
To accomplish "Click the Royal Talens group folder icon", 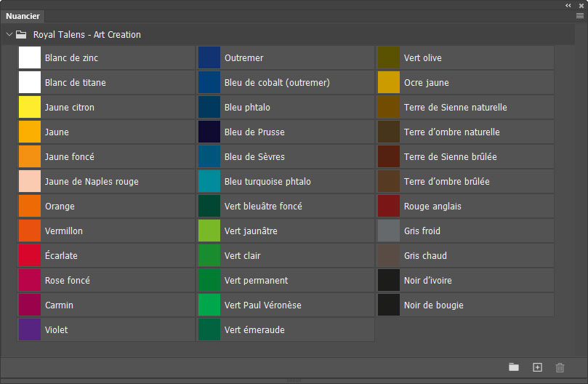I will point(21,34).
